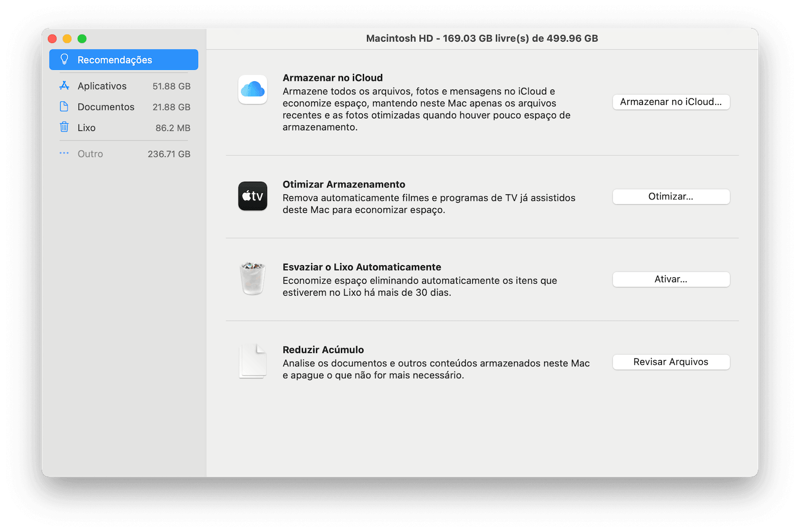Click the Otimizar Armazenamento heading
The height and width of the screenshot is (532, 800).
[x=344, y=184]
